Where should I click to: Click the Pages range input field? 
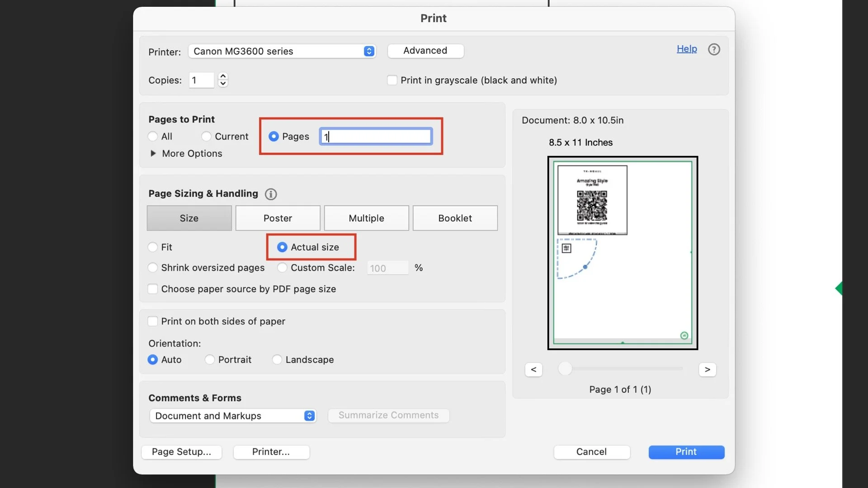tap(376, 136)
